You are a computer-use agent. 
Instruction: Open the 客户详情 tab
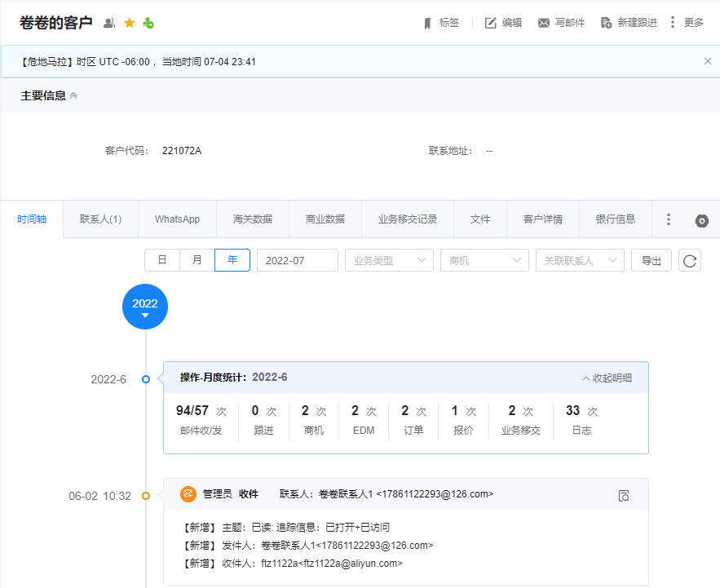[543, 219]
